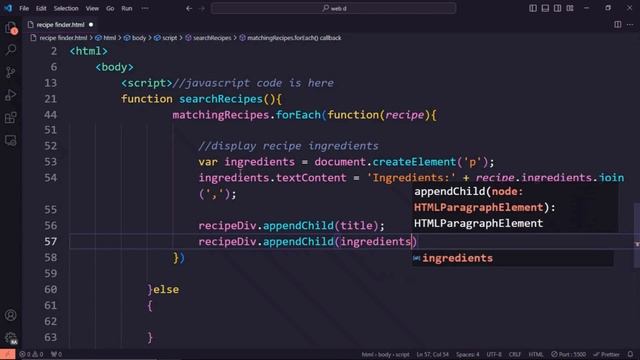Change the UTF-8 encoding setting

(494, 354)
